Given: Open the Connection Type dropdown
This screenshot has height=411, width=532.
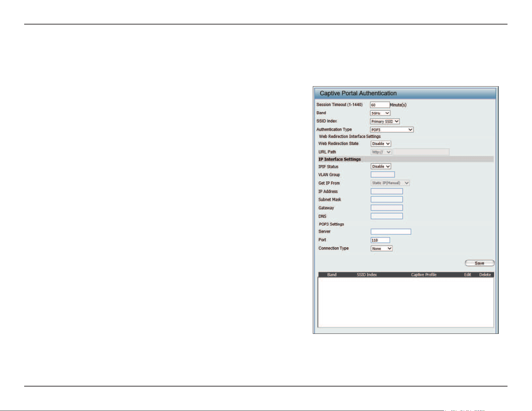Looking at the screenshot, I should click(x=382, y=249).
